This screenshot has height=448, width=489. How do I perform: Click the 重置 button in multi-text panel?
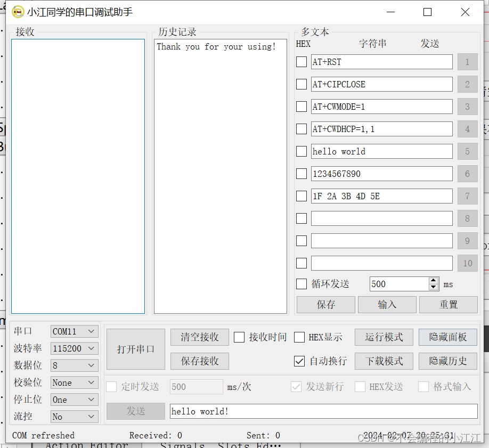(449, 305)
